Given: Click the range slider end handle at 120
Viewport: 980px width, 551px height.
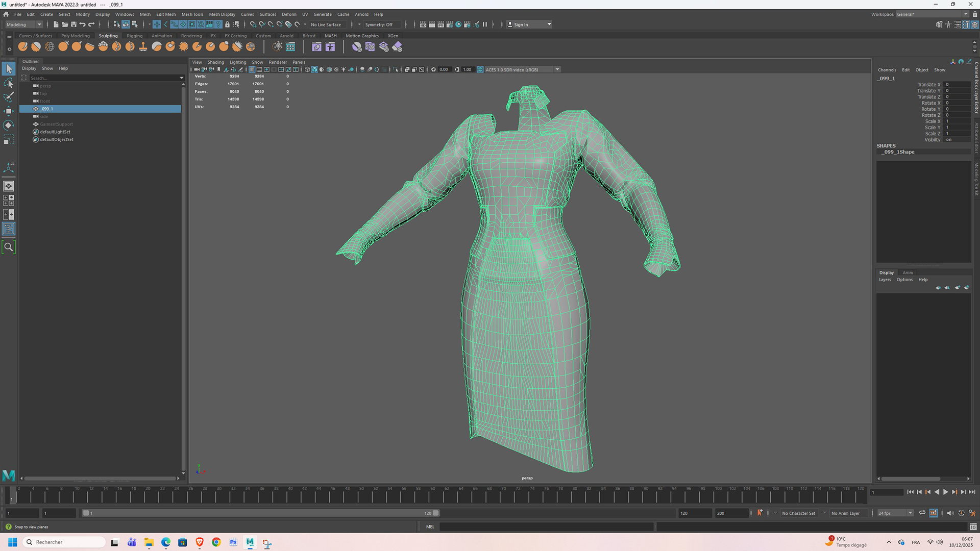Looking at the screenshot, I should tap(436, 513).
